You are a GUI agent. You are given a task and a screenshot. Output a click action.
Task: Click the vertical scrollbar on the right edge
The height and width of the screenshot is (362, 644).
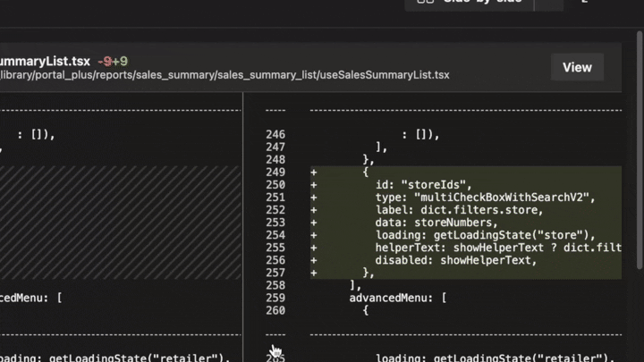[639, 179]
